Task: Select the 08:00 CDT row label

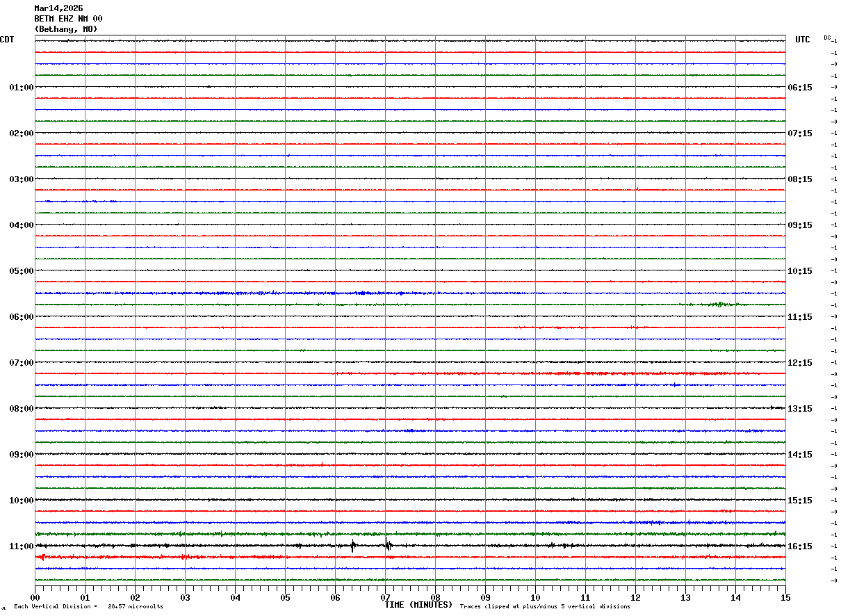Action: point(21,409)
